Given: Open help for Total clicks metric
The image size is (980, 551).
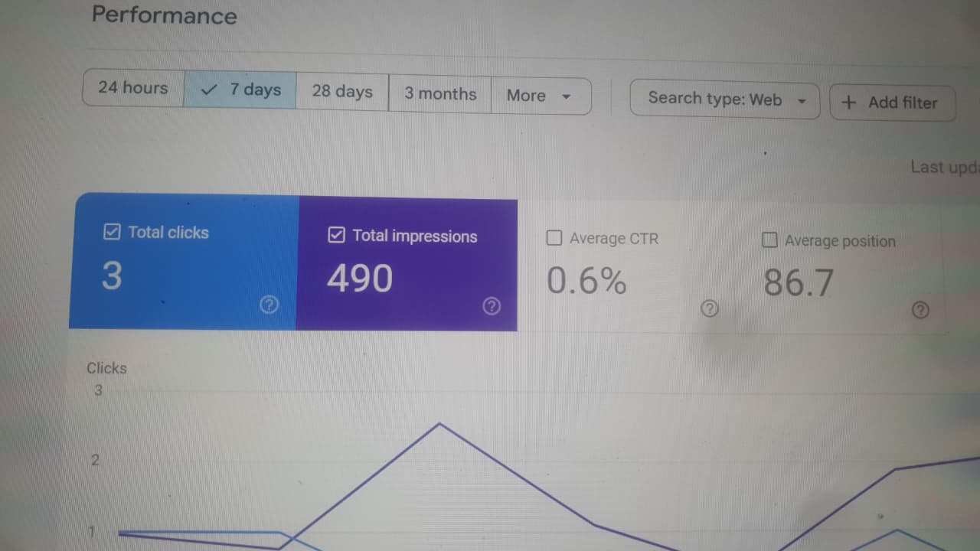Looking at the screenshot, I should [x=268, y=305].
